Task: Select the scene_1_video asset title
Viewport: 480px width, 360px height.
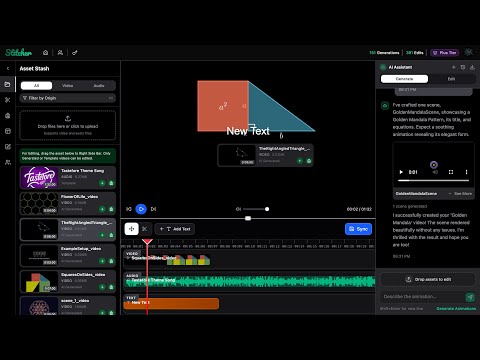Action: (x=75, y=301)
